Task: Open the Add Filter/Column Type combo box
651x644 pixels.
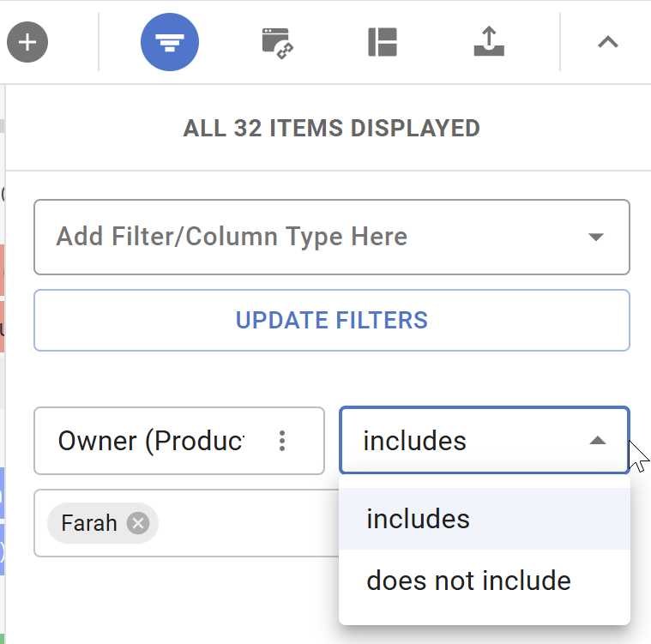Action: click(x=309, y=237)
